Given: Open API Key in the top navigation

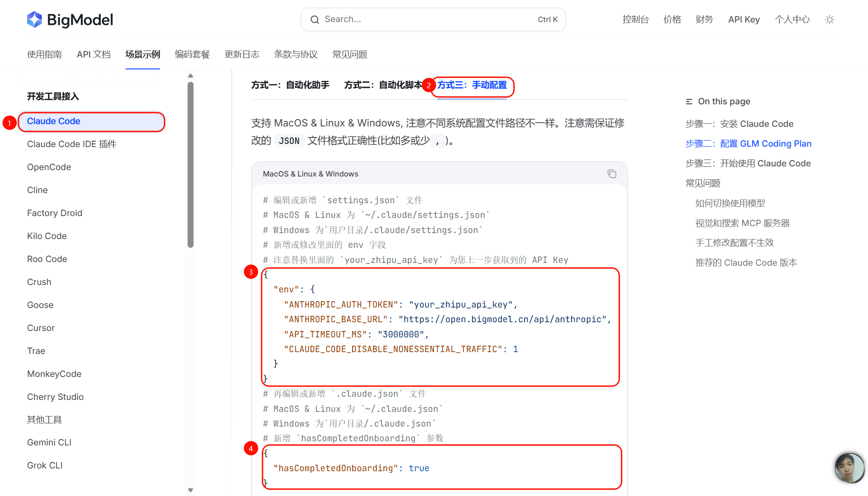Looking at the screenshot, I should pyautogui.click(x=744, y=19).
